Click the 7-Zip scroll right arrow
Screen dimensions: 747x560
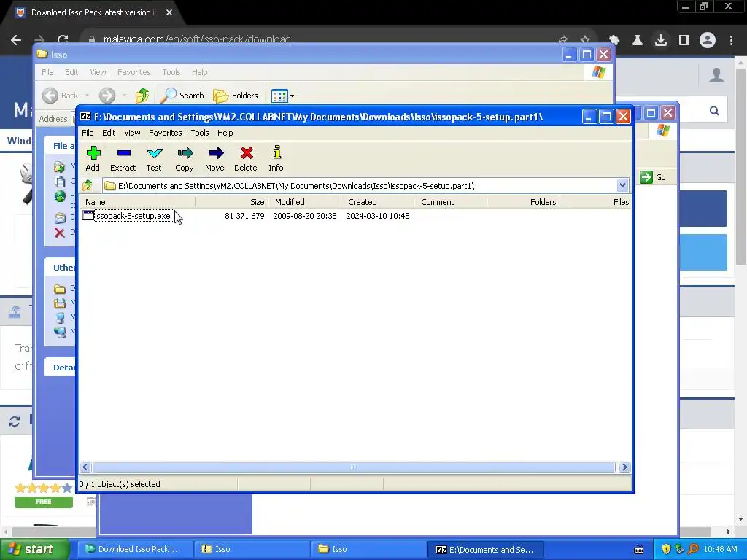[624, 467]
